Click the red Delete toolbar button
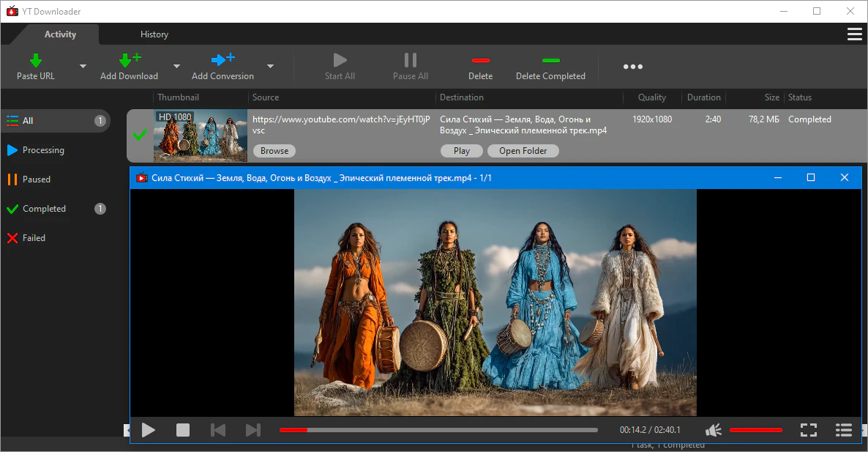The width and height of the screenshot is (868, 452). (x=481, y=67)
